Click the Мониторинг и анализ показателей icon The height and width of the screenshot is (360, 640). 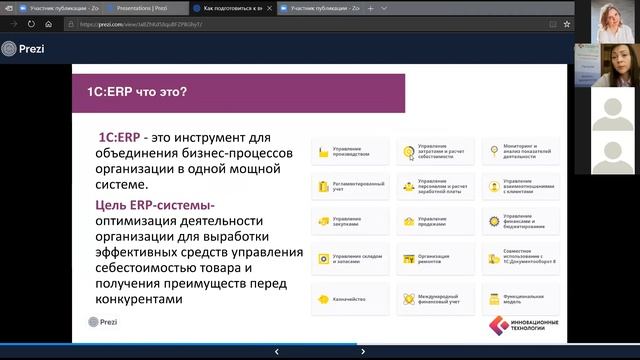point(494,151)
